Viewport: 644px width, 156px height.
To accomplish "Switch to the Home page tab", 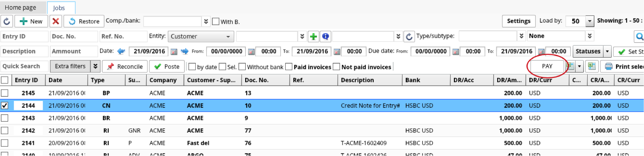I will 20,7.
